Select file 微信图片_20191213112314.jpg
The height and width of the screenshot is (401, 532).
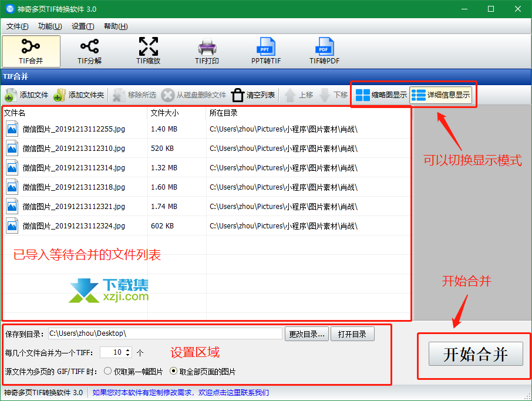click(x=73, y=168)
